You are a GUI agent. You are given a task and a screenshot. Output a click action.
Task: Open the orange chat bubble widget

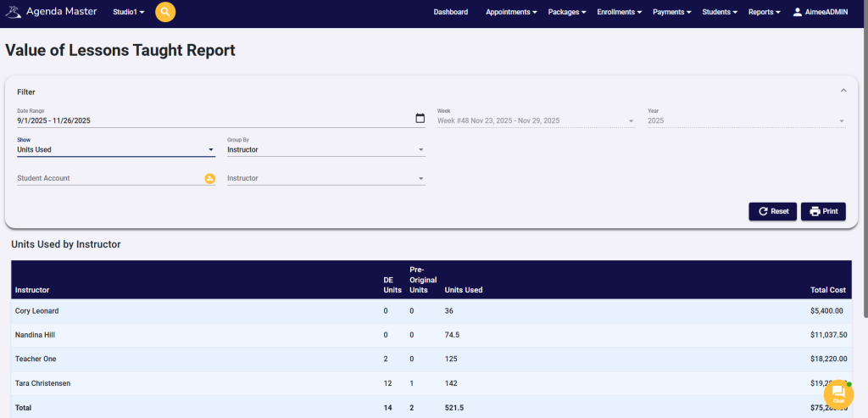click(837, 392)
